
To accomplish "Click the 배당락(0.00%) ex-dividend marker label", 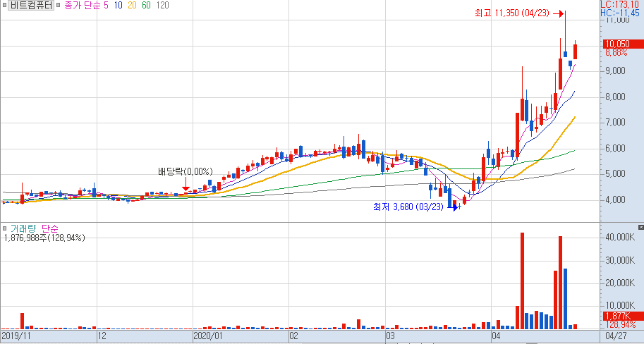I will [186, 171].
